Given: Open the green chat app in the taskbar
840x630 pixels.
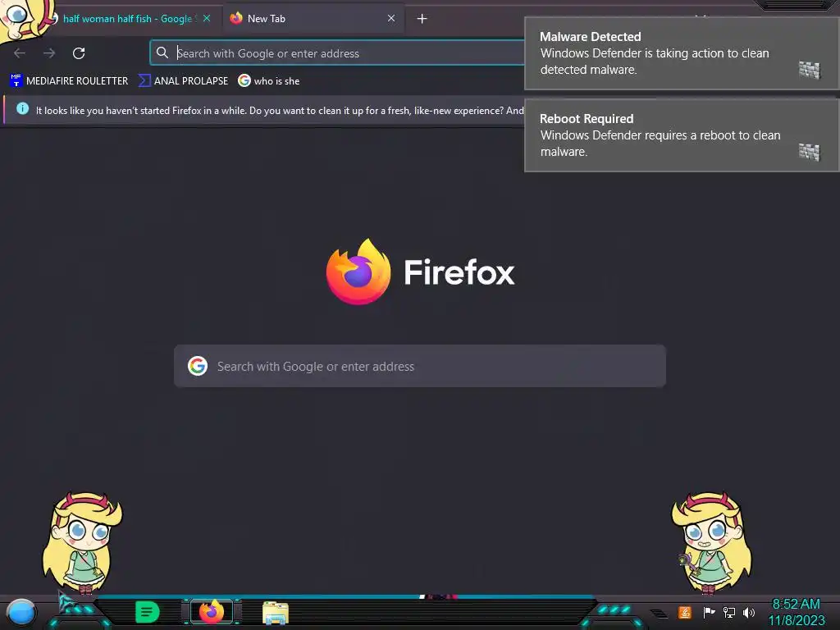Looking at the screenshot, I should (x=148, y=612).
